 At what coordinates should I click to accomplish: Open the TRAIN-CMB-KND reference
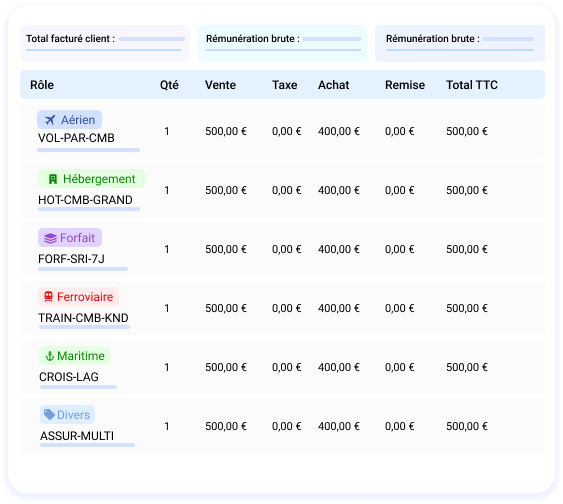(x=83, y=318)
